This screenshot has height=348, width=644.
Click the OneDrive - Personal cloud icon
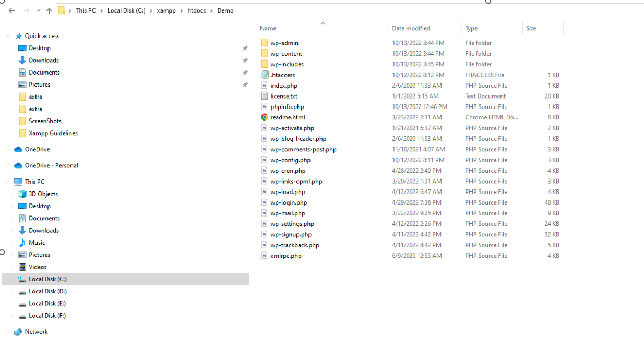coord(18,165)
